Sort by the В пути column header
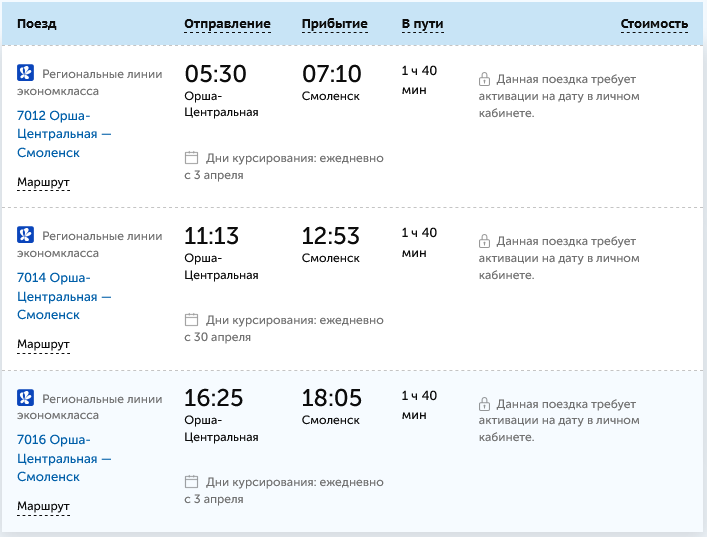The image size is (707, 537). 422,24
